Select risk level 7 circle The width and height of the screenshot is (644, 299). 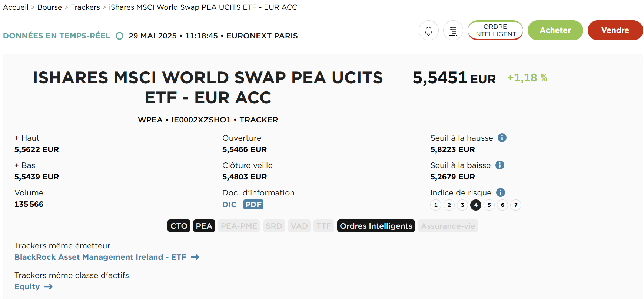[x=516, y=205]
